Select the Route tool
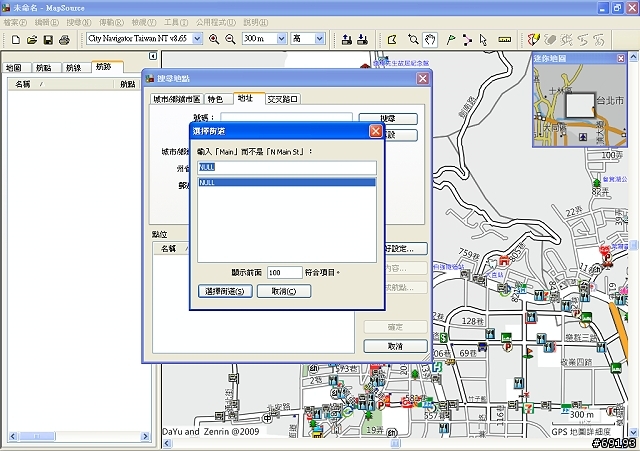This screenshot has width=640, height=451. pos(467,40)
